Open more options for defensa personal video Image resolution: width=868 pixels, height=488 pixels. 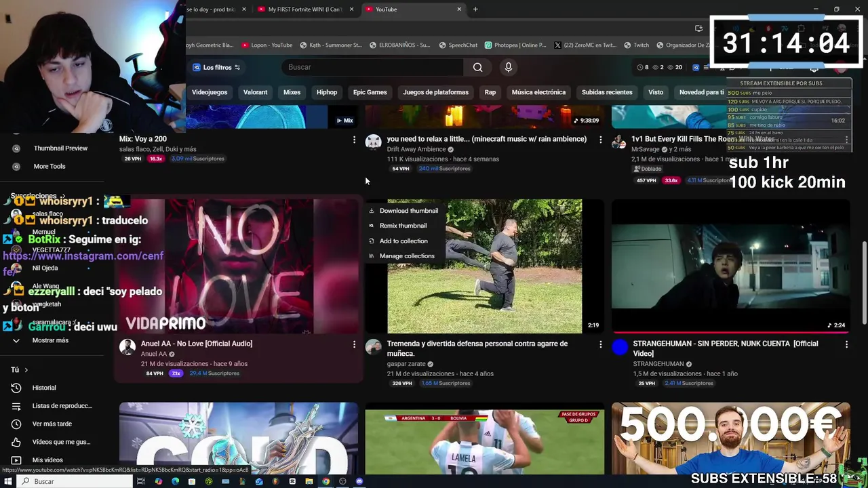pyautogui.click(x=600, y=344)
